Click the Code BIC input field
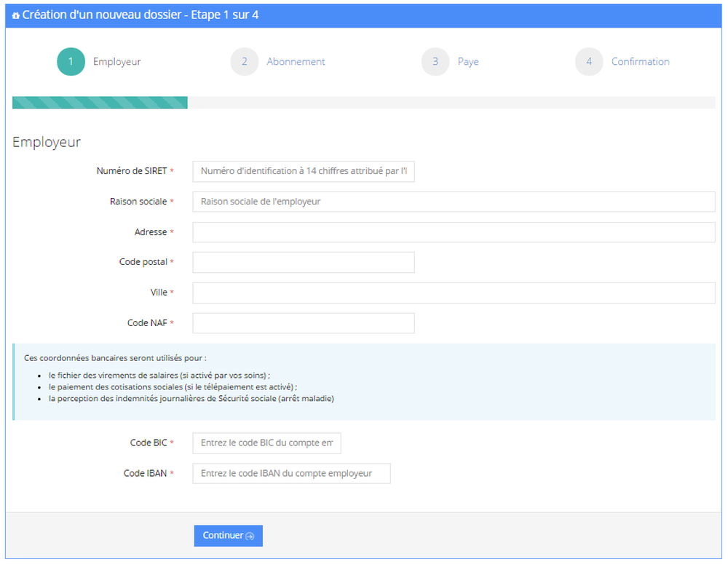728x567 pixels. pyautogui.click(x=266, y=443)
